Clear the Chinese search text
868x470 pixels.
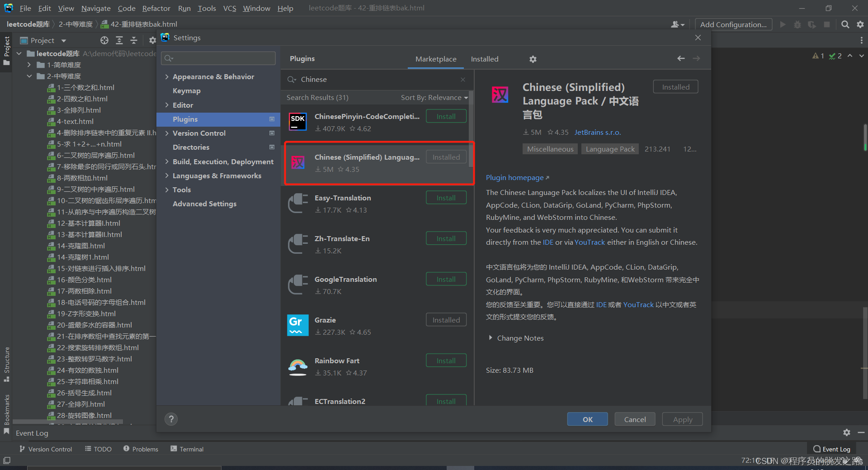click(x=463, y=80)
